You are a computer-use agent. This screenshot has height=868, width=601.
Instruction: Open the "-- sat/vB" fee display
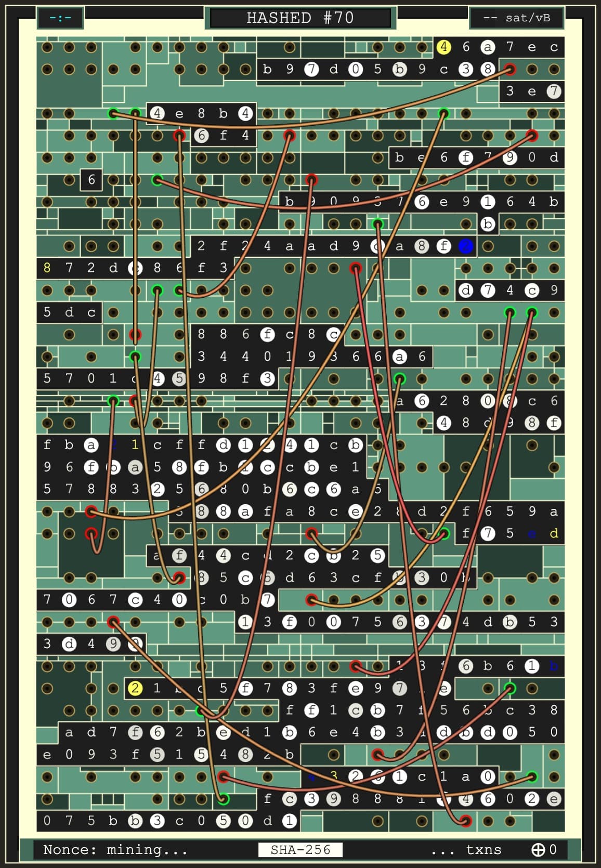[516, 18]
